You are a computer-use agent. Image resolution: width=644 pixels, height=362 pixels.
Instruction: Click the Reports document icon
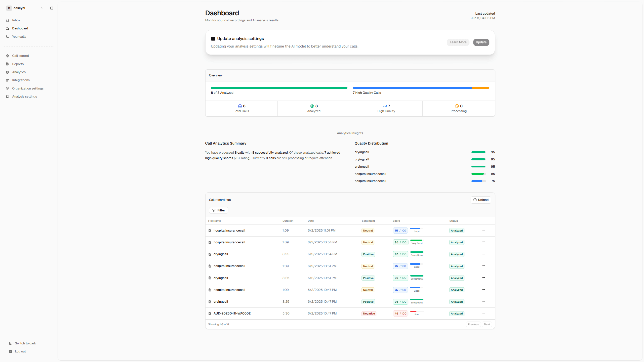7,64
